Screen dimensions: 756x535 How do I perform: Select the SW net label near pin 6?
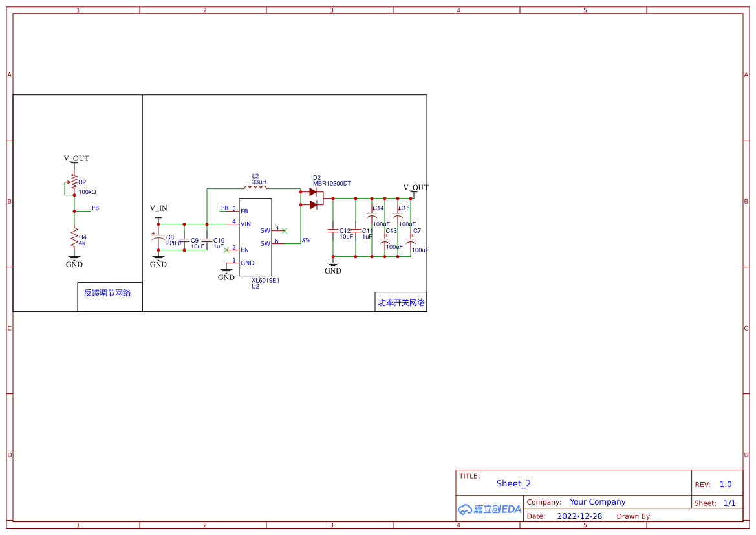pos(306,240)
